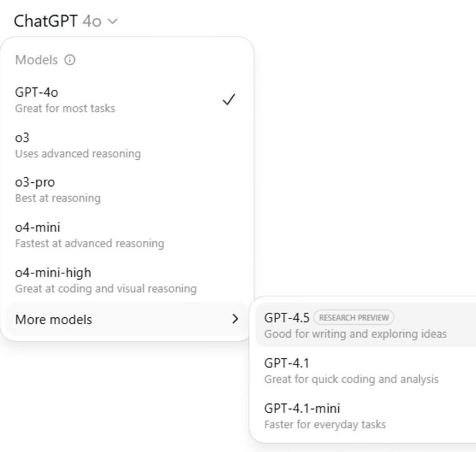Screen dimensions: 476x452
Task: Click the info icon beside Models
Action: (x=69, y=60)
